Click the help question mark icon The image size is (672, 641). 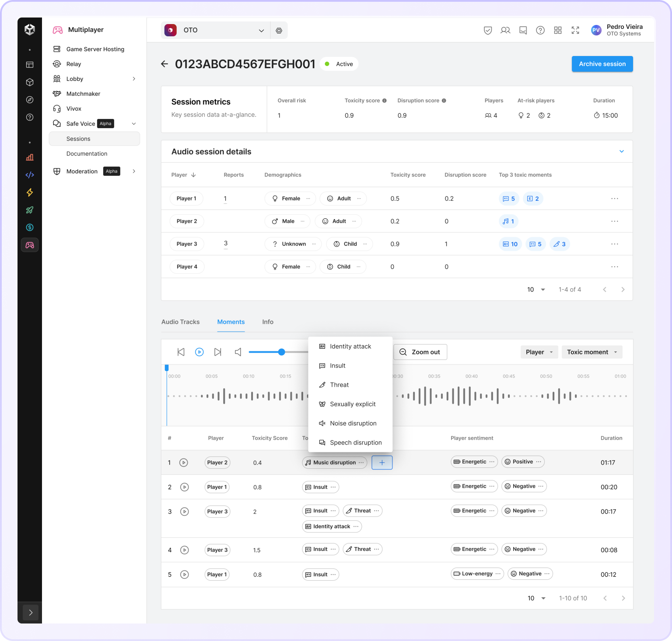point(540,30)
